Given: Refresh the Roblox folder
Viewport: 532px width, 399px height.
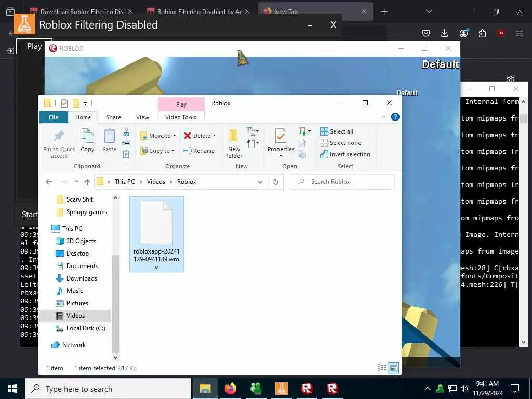Looking at the screenshot, I should tap(276, 182).
